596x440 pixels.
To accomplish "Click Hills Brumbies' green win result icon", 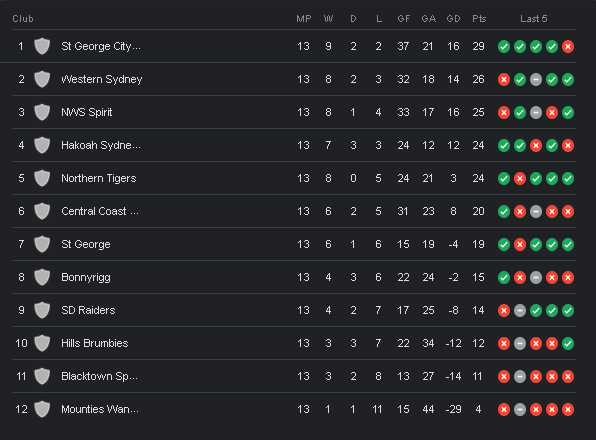I will tap(568, 343).
